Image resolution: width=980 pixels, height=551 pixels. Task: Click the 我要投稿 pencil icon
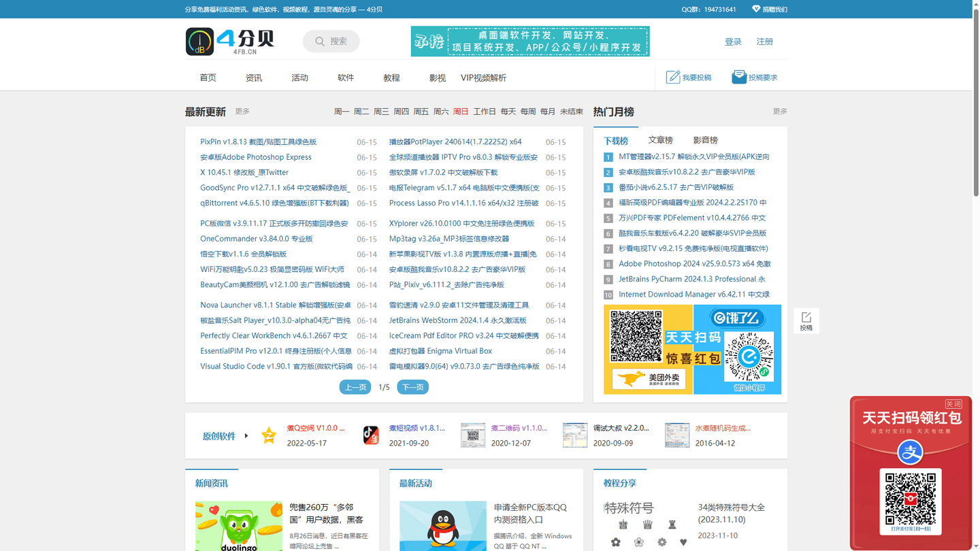point(673,77)
